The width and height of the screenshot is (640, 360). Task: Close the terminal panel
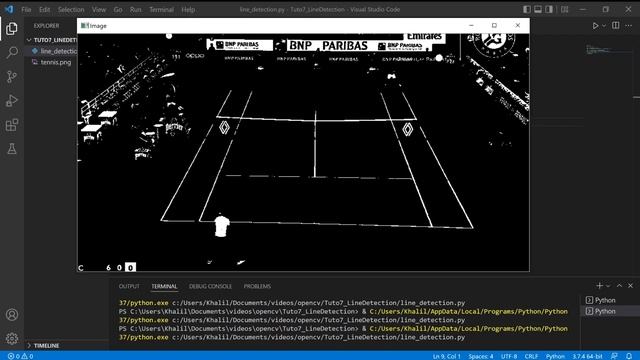(x=630, y=286)
